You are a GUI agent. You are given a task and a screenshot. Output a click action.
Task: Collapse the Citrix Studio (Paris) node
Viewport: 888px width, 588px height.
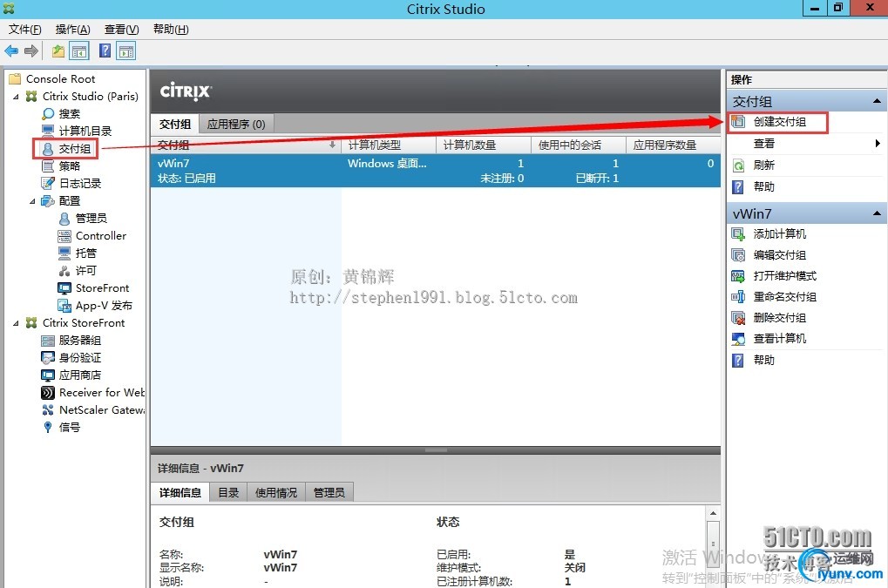coord(16,97)
